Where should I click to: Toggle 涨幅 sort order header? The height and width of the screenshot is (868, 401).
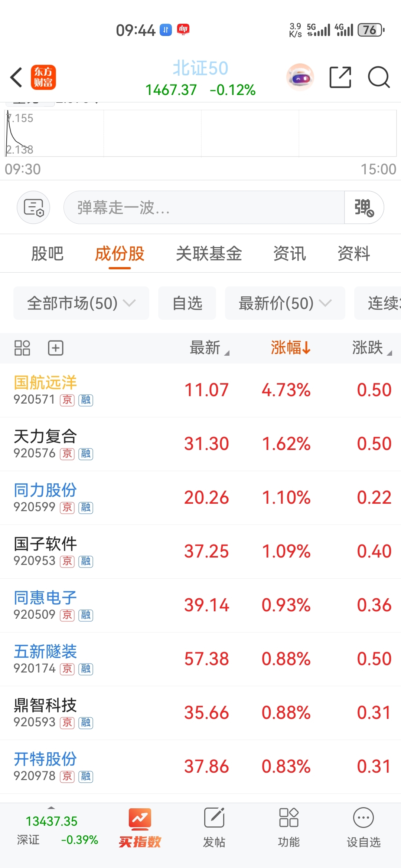point(290,348)
